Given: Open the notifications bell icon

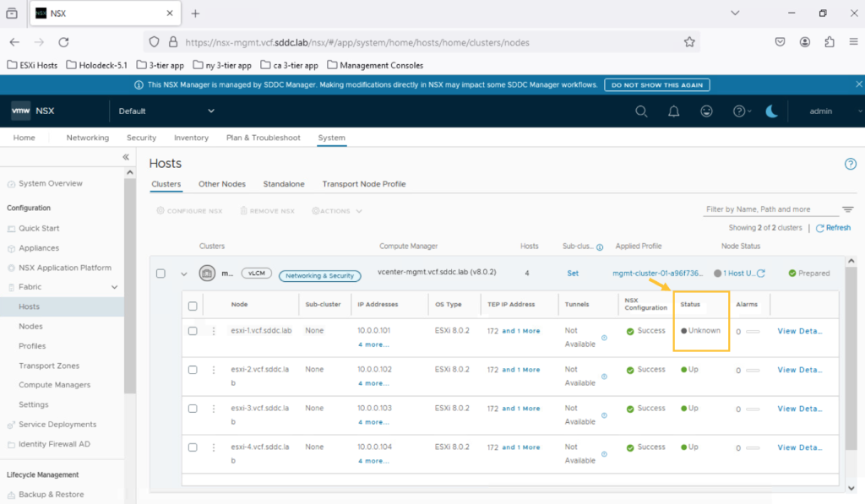Looking at the screenshot, I should point(673,111).
